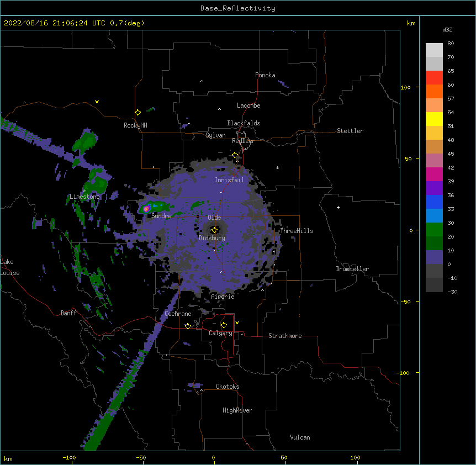Click the Limestone label
476x465 pixels.
[84, 197]
